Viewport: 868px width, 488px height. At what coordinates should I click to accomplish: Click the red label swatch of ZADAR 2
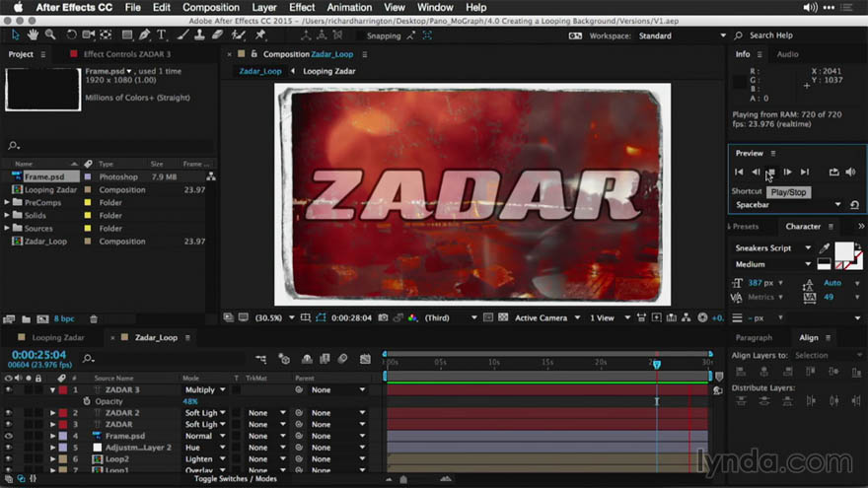pyautogui.click(x=63, y=413)
